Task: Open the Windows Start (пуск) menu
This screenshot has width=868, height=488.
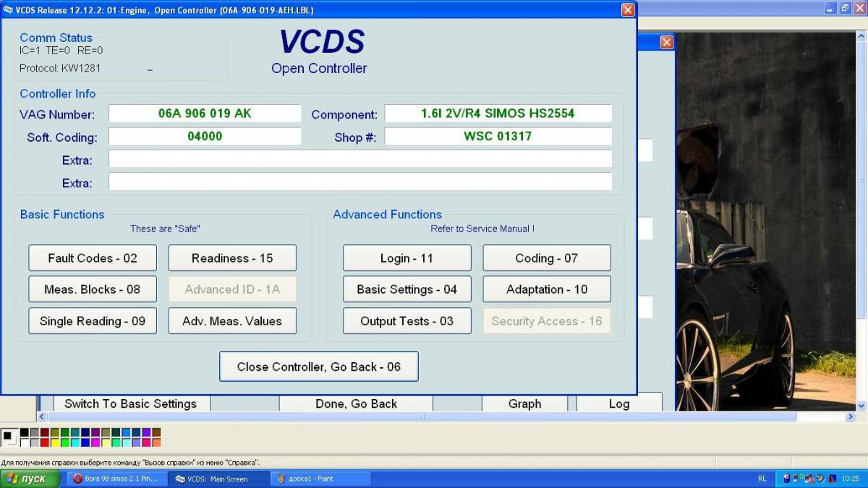Action: (x=30, y=479)
